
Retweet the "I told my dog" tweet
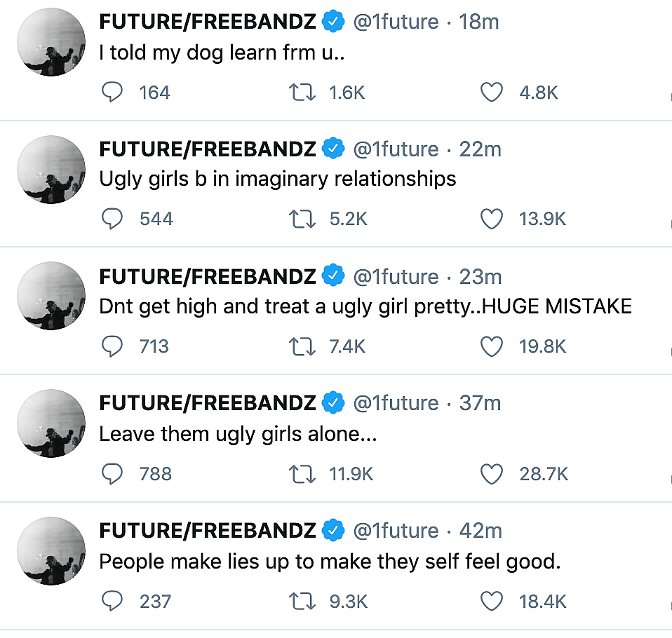(302, 93)
